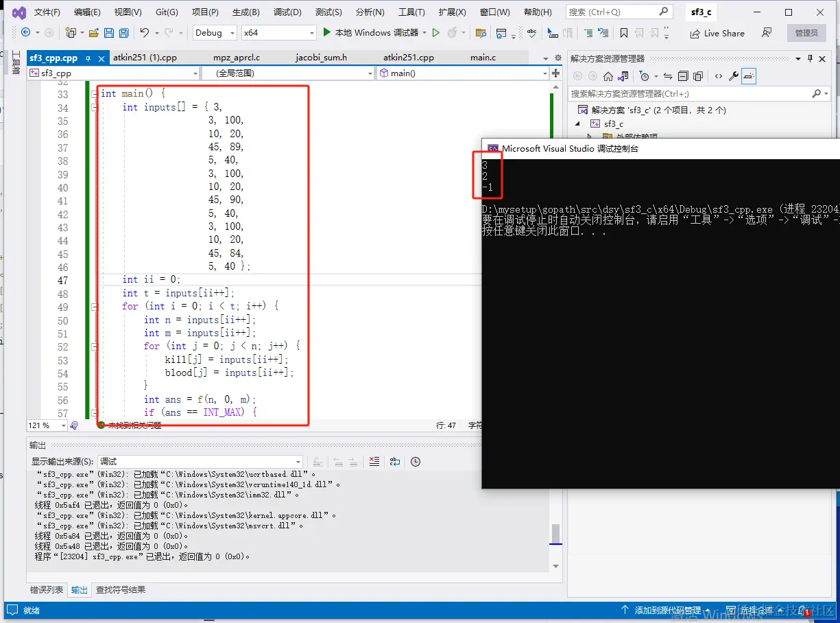Open the 显示输出来源 调试 dropdown

tap(200, 462)
